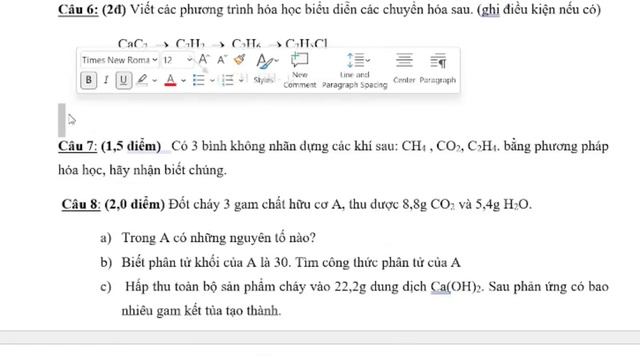Insert New Comment
The width and height of the screenshot is (640, 360).
pos(300,70)
